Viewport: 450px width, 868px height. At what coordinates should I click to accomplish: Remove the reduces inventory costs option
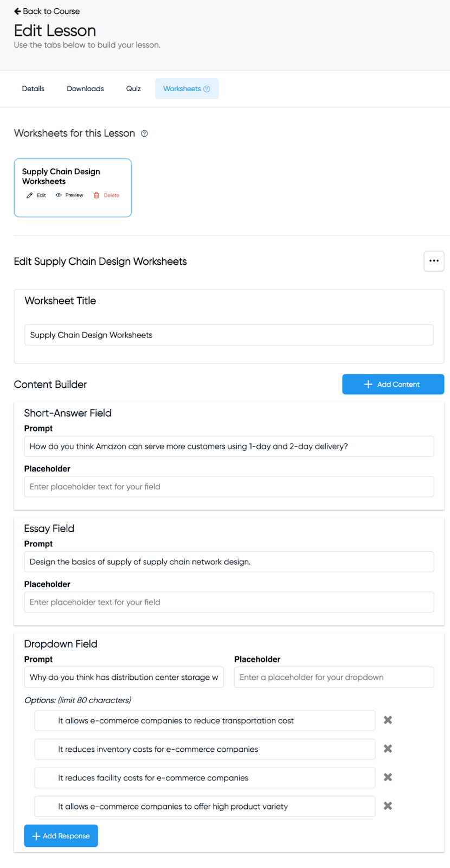point(388,749)
